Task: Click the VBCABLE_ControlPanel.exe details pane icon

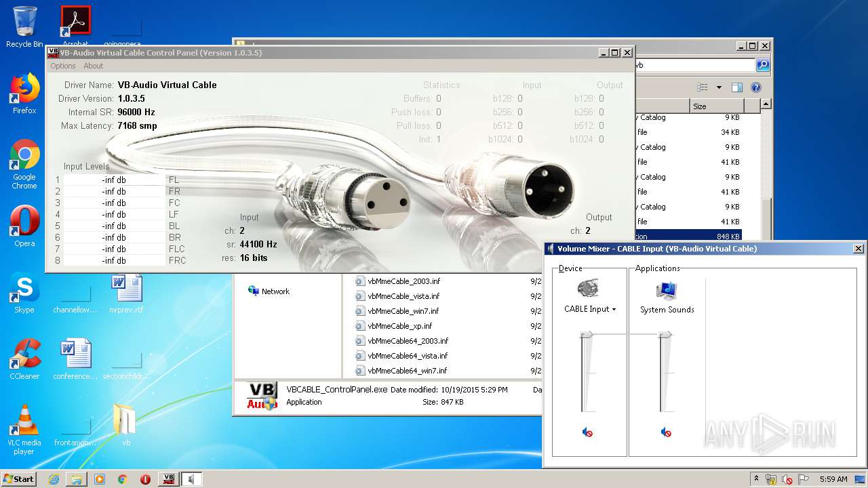Action: tap(261, 396)
